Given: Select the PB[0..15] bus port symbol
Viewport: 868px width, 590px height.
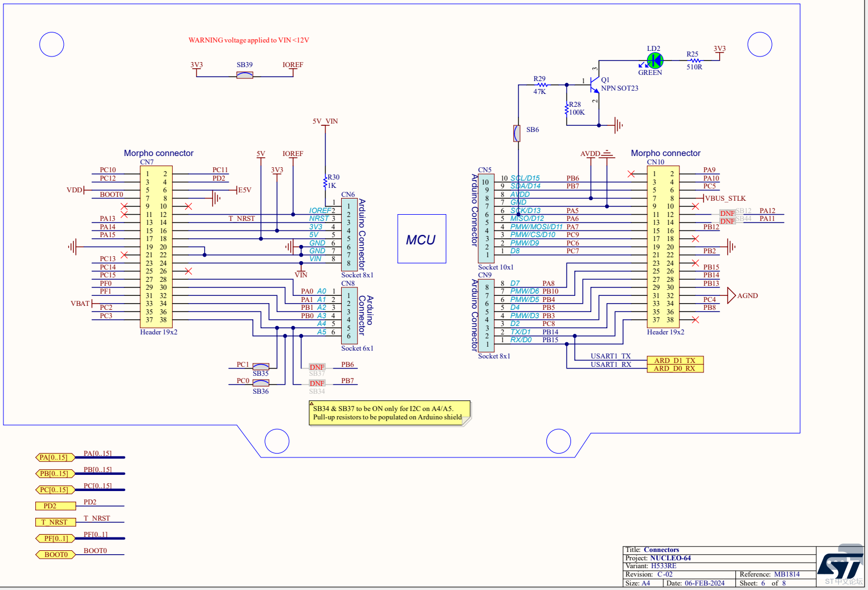Looking at the screenshot, I should pyautogui.click(x=55, y=474).
